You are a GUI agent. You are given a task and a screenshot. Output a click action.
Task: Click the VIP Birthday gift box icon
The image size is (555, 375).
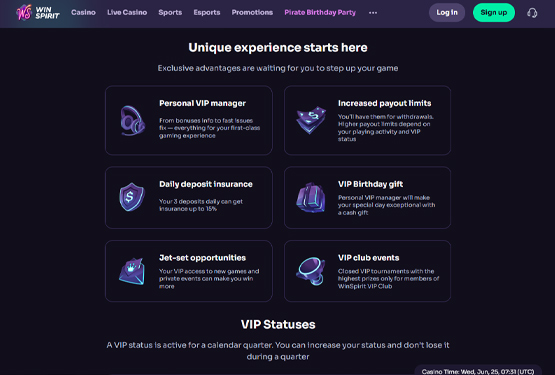pyautogui.click(x=311, y=198)
